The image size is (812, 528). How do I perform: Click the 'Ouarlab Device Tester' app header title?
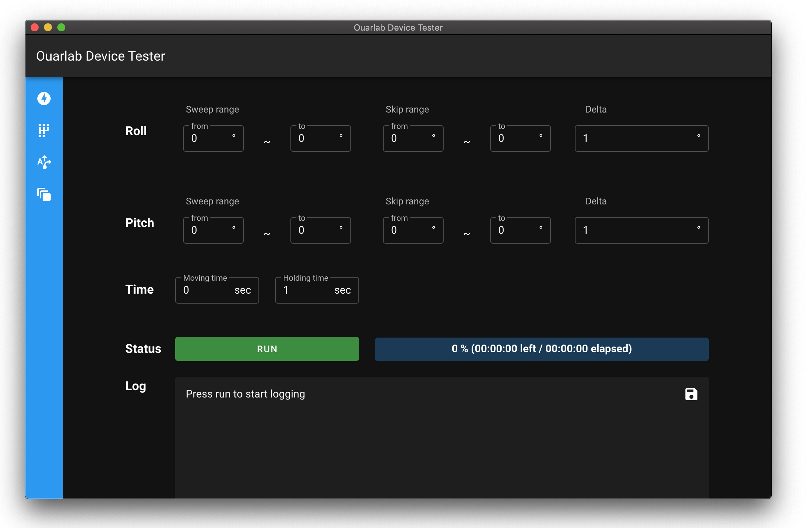(101, 56)
